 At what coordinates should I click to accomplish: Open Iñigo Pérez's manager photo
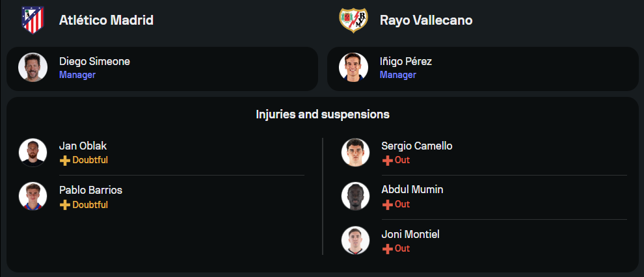click(x=354, y=68)
